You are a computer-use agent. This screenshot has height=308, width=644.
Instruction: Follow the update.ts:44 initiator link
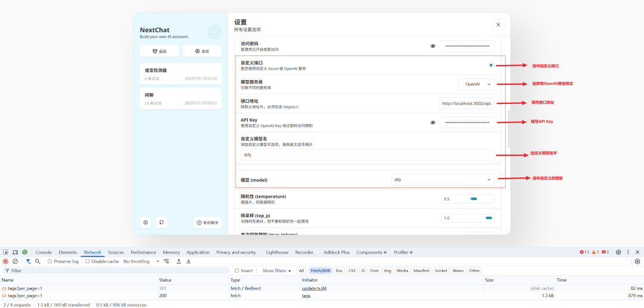314,288
